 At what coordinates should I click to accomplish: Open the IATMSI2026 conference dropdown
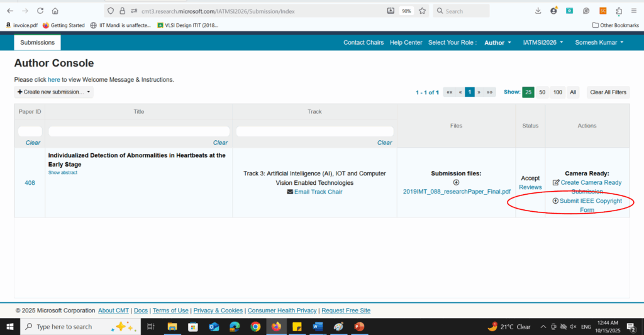544,43
